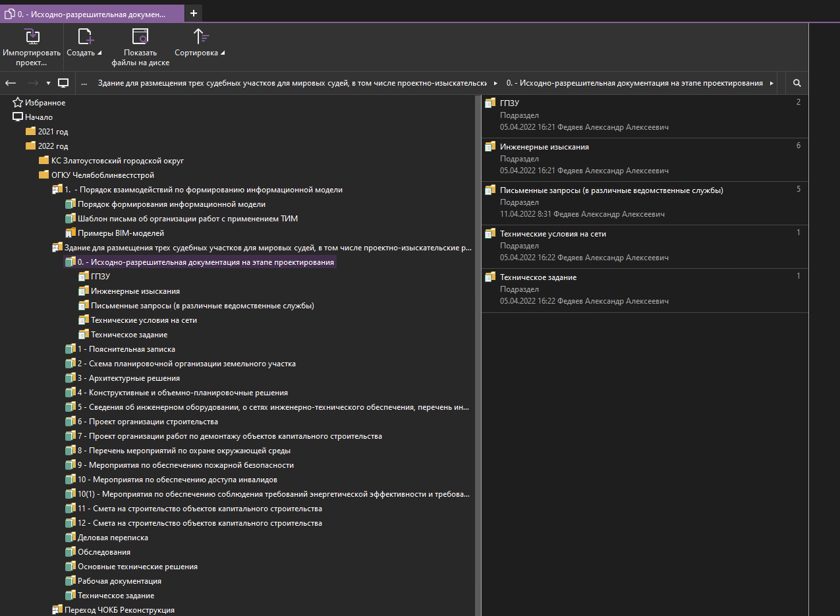The width and height of the screenshot is (840, 616).
Task: Open the search magnifier icon
Action: [797, 83]
